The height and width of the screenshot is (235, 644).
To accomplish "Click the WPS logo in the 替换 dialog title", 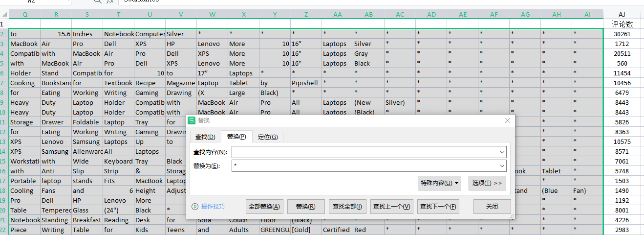I will 192,120.
